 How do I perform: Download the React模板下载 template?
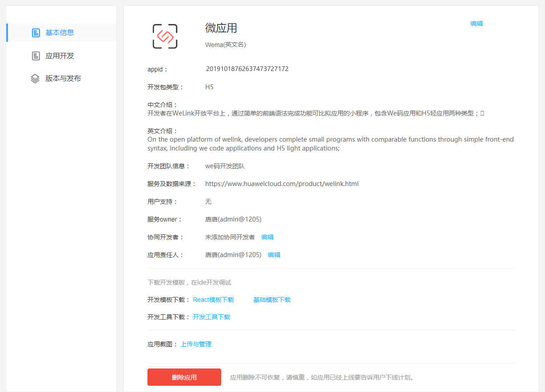click(x=213, y=300)
